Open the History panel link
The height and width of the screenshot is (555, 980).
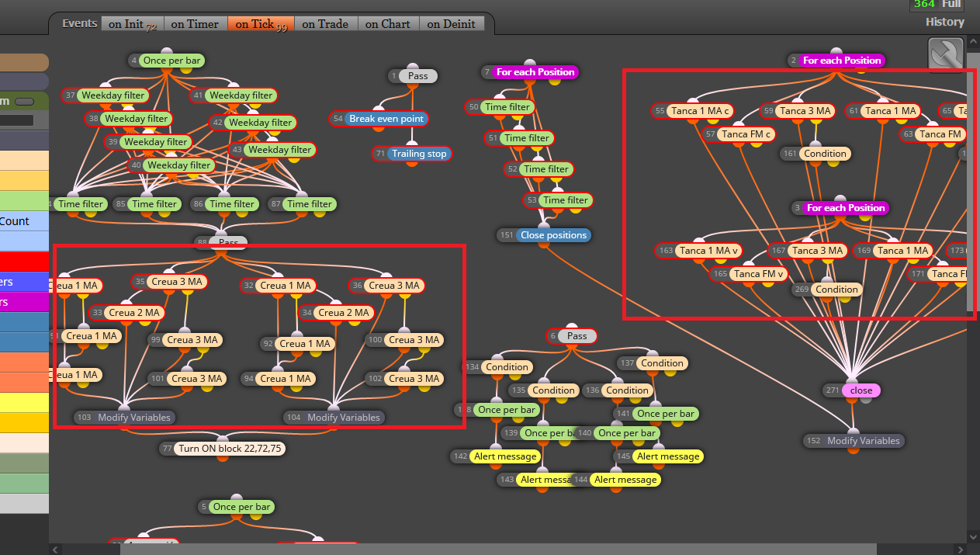[944, 22]
